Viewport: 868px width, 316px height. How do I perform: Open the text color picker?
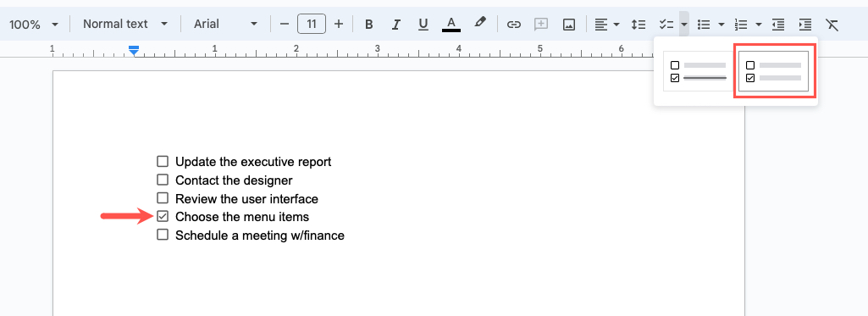coord(451,25)
